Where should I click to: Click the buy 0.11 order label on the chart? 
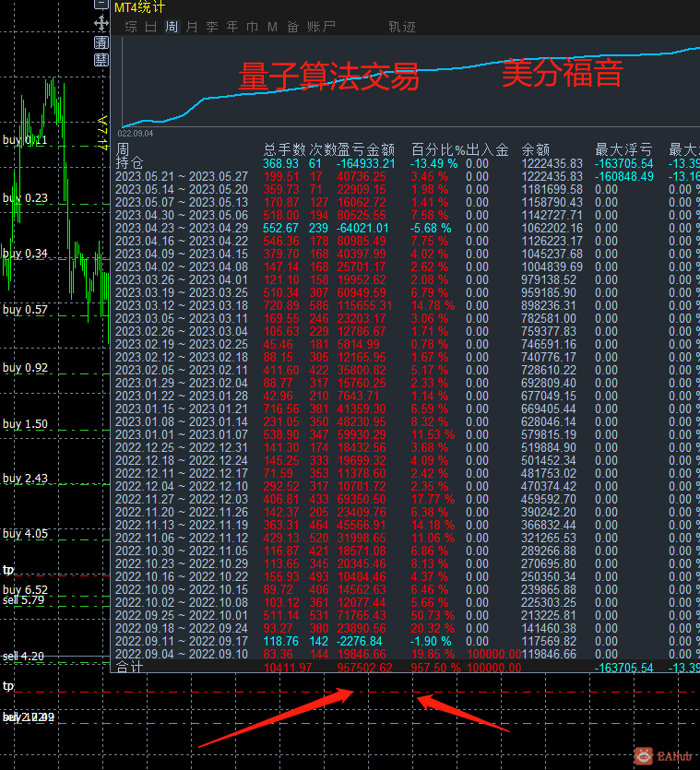coord(25,140)
